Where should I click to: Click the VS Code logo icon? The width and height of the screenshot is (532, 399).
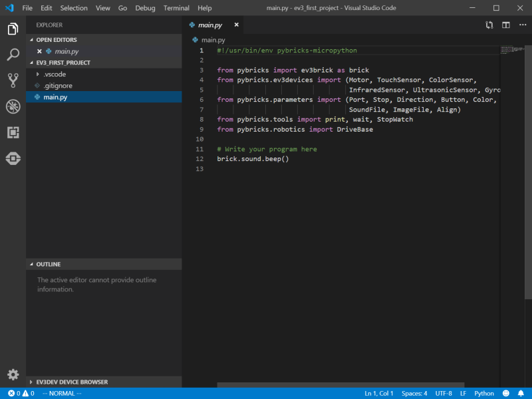(x=9, y=8)
